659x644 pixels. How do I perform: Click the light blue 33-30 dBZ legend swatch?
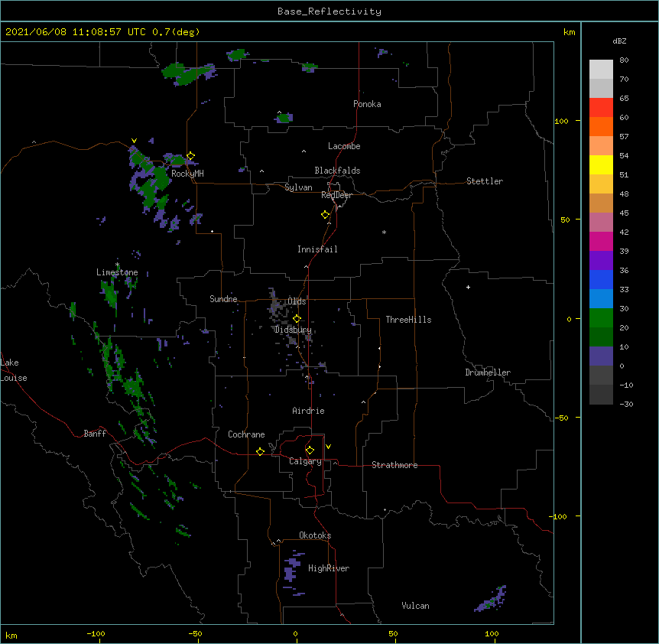coord(601,299)
